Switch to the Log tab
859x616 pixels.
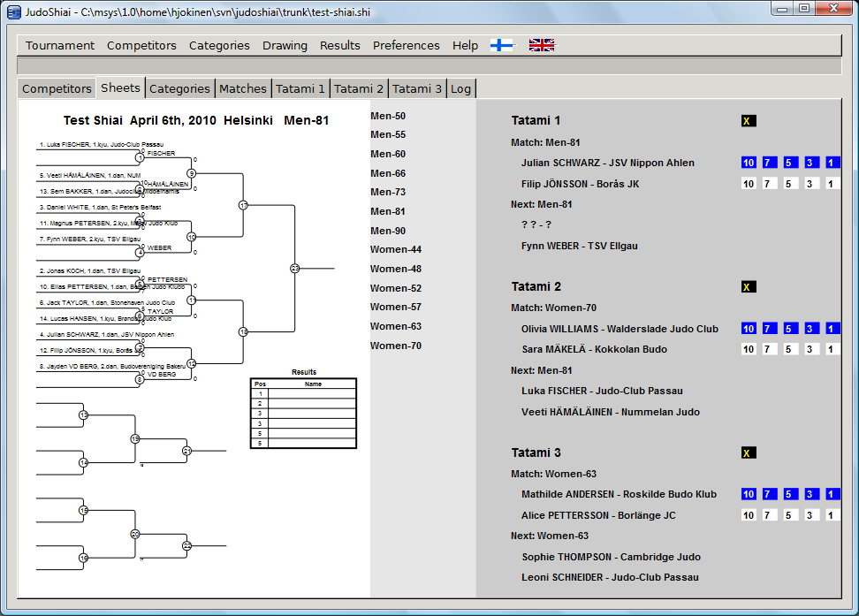460,88
